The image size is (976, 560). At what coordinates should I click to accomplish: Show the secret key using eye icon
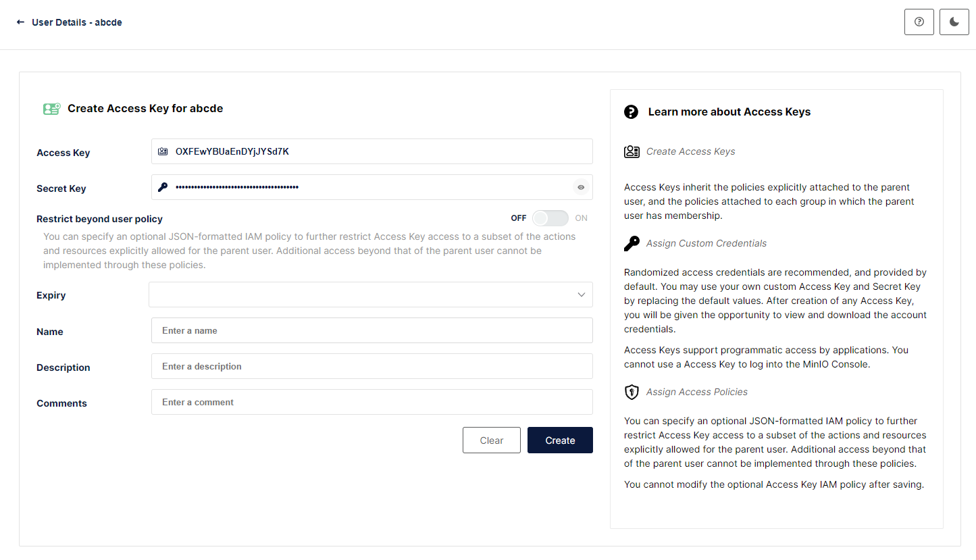581,187
